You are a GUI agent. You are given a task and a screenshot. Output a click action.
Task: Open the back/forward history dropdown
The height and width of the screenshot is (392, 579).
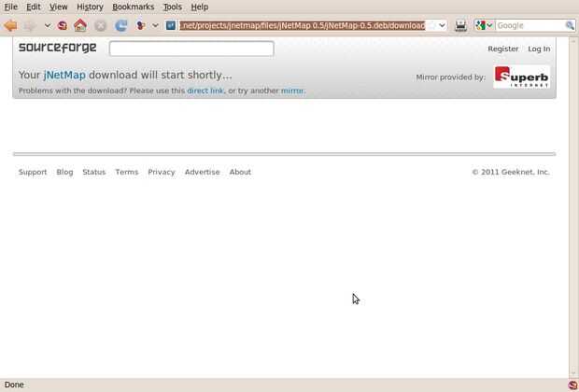[48, 25]
